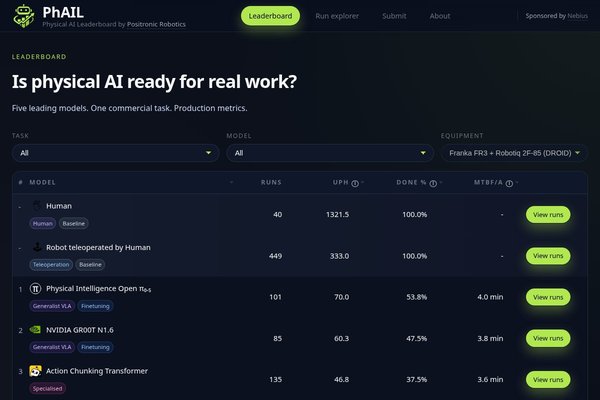600x400 pixels.
Task: Click Finetuning tag under NVIDIA GR00T
Action: point(95,347)
